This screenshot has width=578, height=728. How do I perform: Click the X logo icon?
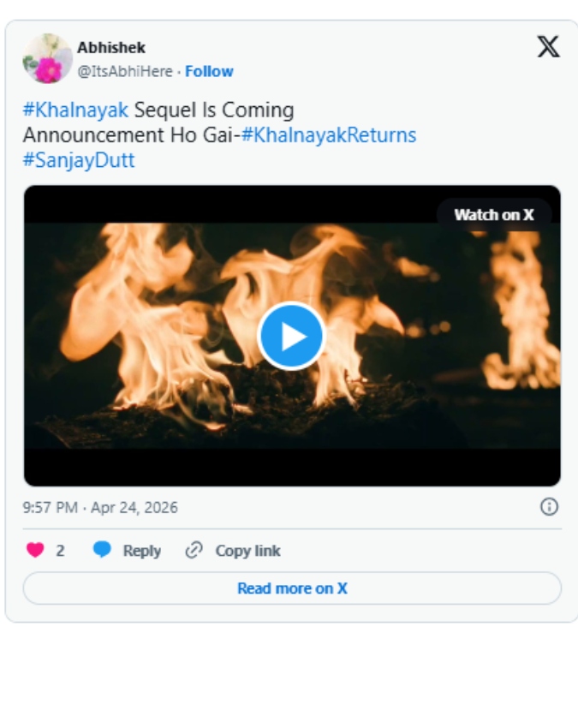(x=548, y=47)
